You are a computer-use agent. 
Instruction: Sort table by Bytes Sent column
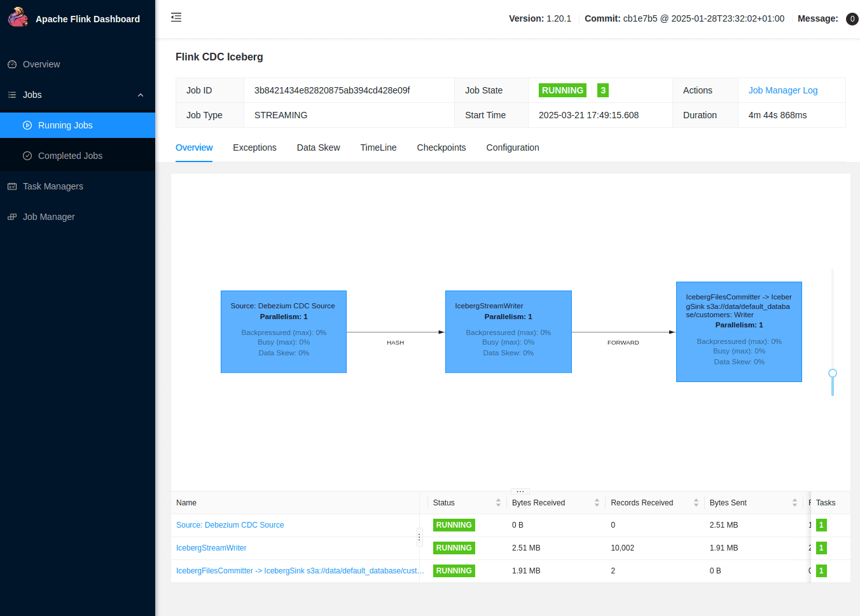click(x=794, y=503)
